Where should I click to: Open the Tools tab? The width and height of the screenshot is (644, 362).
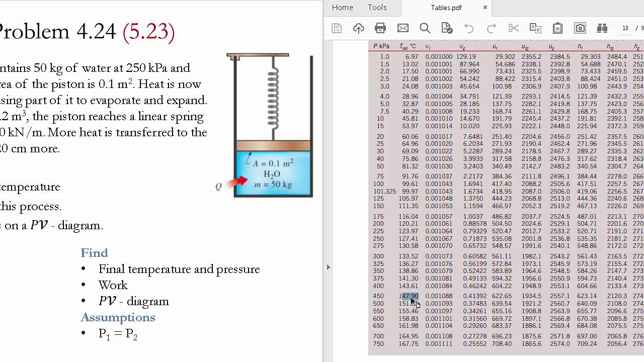(x=377, y=8)
